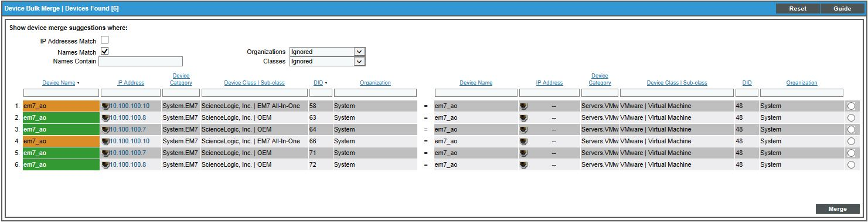Sort by right Device Category column header

600,79
